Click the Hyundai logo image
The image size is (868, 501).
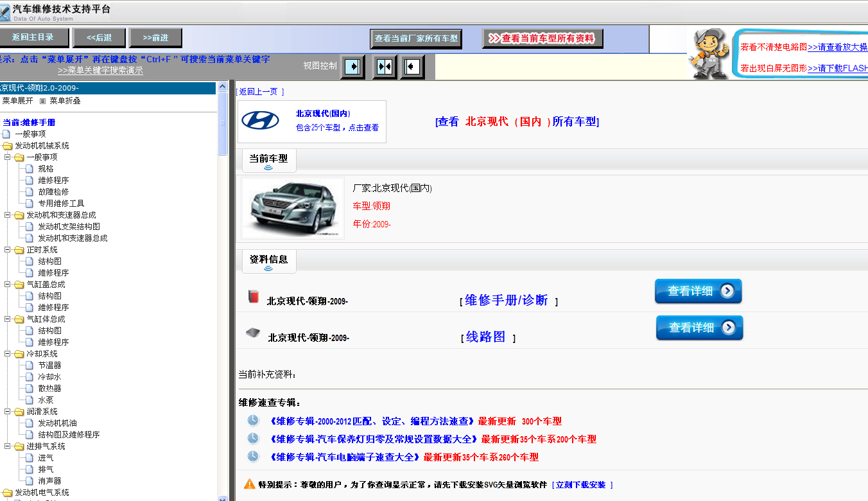coord(260,121)
